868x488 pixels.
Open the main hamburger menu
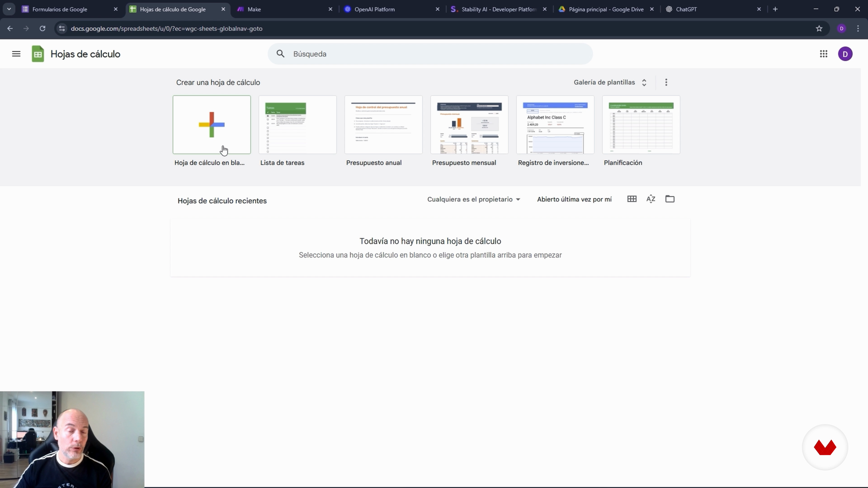[x=16, y=54]
